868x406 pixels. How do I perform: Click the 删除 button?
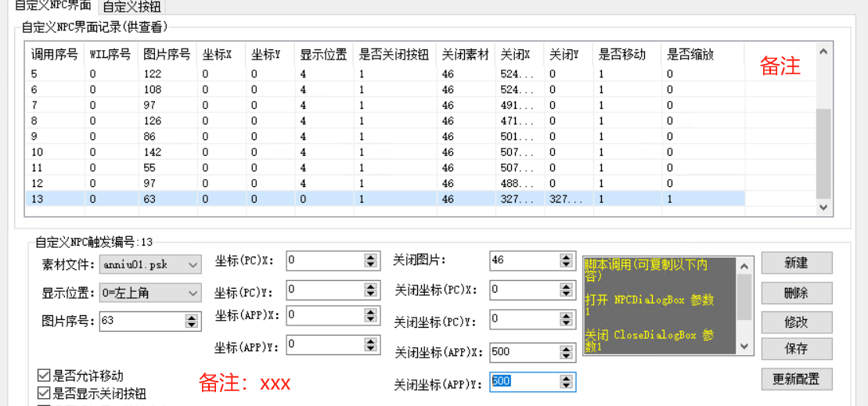click(x=796, y=293)
